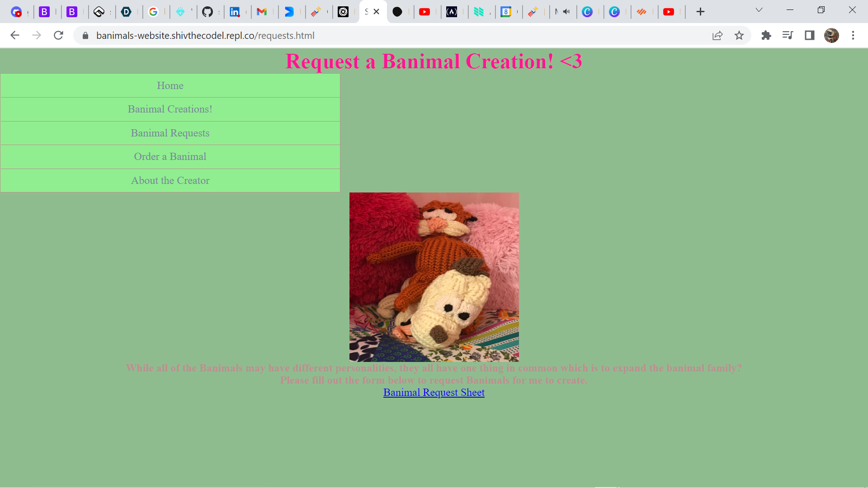Image resolution: width=868 pixels, height=488 pixels.
Task: Open About the Creator page
Action: [x=170, y=180]
